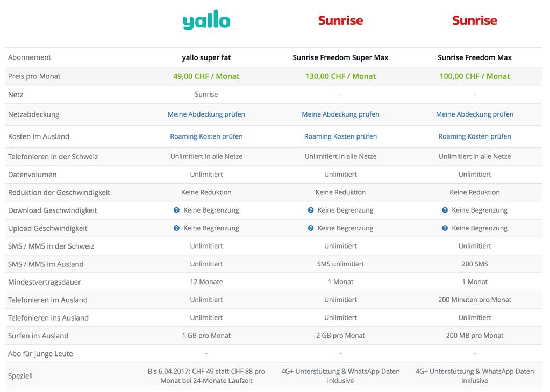The width and height of the screenshot is (550, 392).
Task: Click Sunrise Freedom Max upload help icon
Action: point(445,228)
